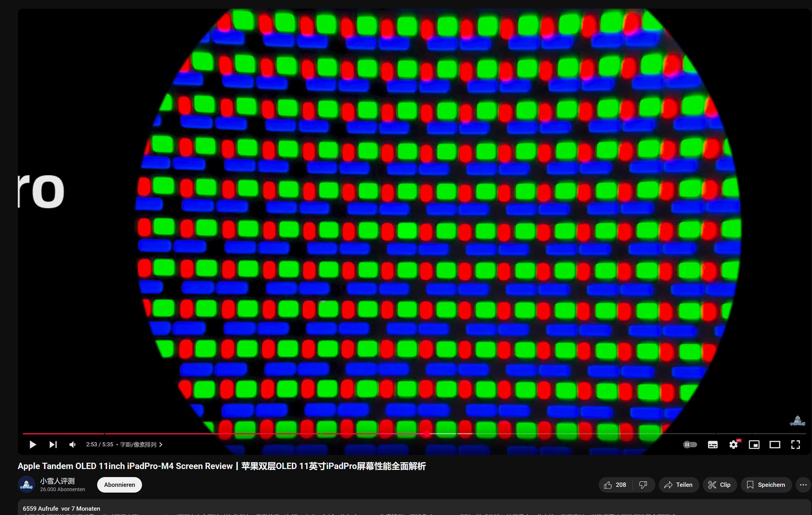This screenshot has height=515, width=812.
Task: Save the video with Speichern
Action: point(766,485)
